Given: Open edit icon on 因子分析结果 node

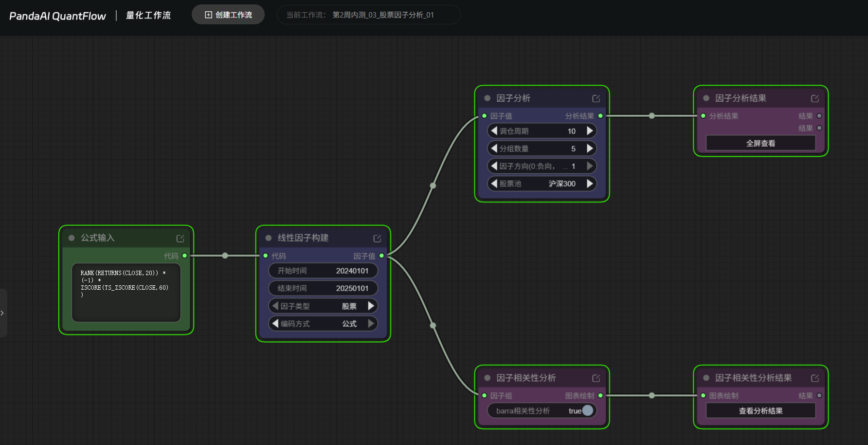Looking at the screenshot, I should [815, 99].
